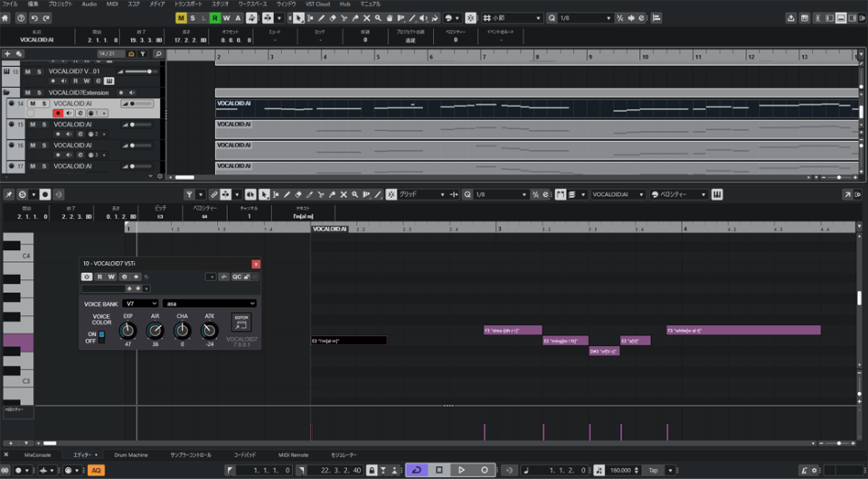Click Record button in the transport bar
This screenshot has height=479, width=868.
tap(485, 470)
